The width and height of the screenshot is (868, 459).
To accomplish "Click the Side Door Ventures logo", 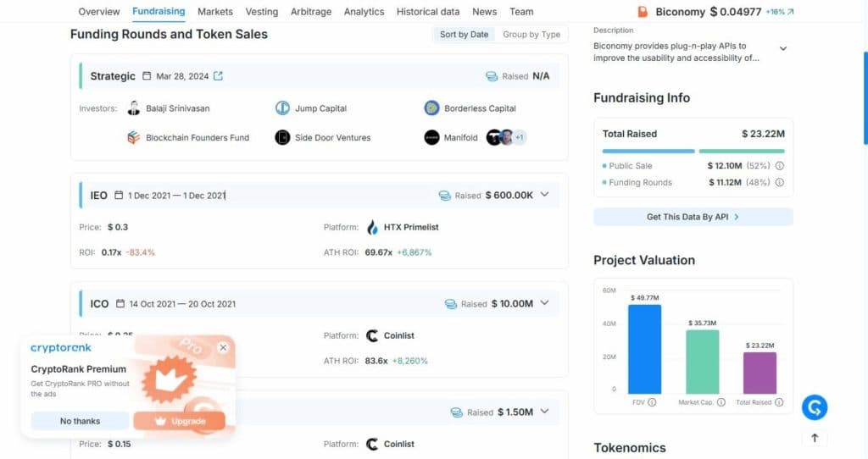I will [x=282, y=137].
